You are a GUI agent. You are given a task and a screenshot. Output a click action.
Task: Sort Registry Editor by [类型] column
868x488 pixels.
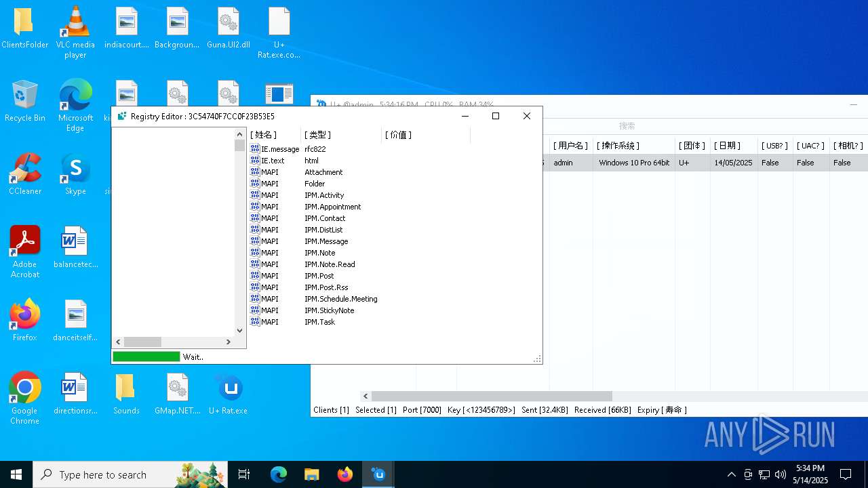pos(341,135)
